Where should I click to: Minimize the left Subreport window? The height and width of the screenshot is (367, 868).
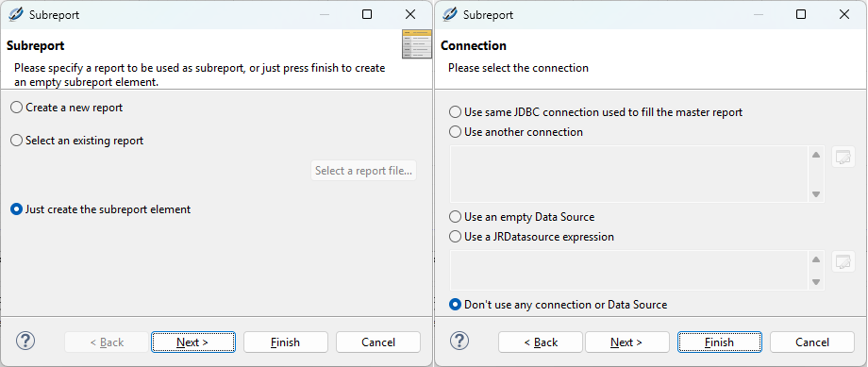click(x=325, y=14)
